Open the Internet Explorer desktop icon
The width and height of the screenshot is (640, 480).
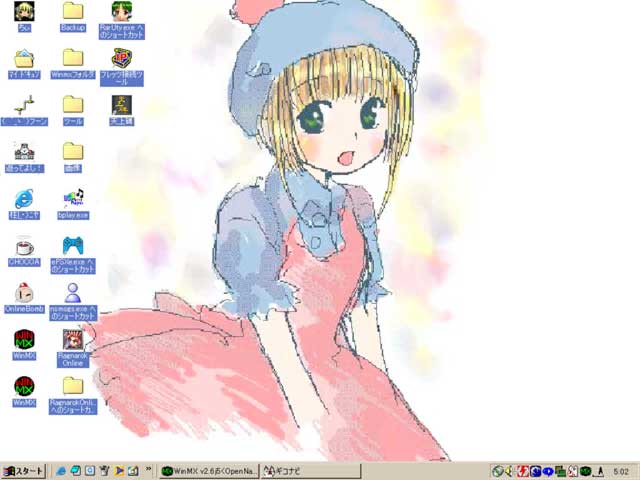[x=24, y=197]
